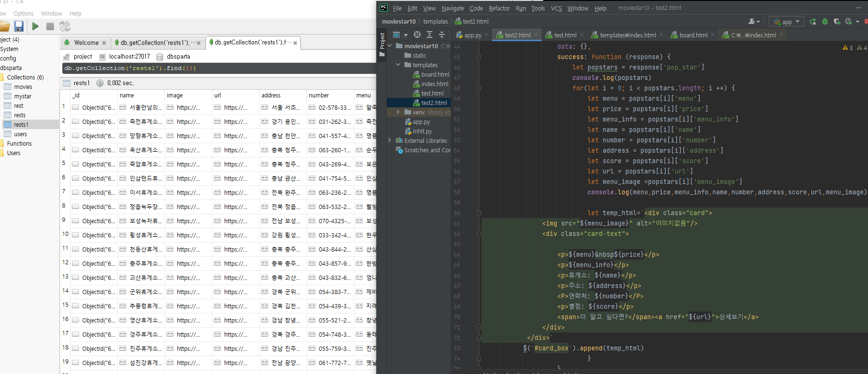Switch to the templates￦index.html editor tab

click(x=628, y=35)
